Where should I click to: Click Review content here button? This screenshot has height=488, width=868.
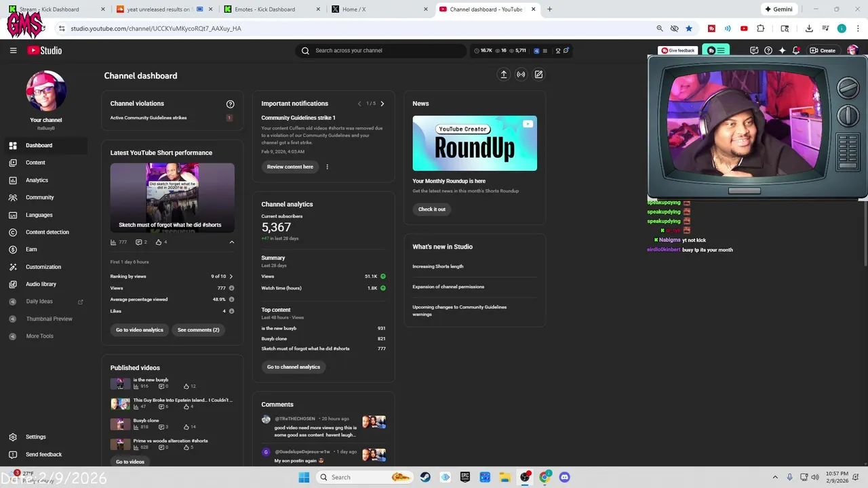tap(290, 167)
